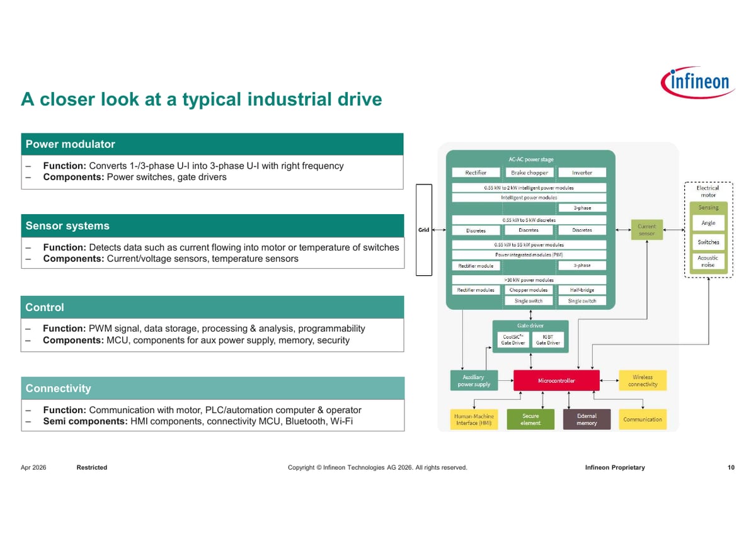
Task: Select the yellow "Communication" diagram block
Action: coord(643,419)
